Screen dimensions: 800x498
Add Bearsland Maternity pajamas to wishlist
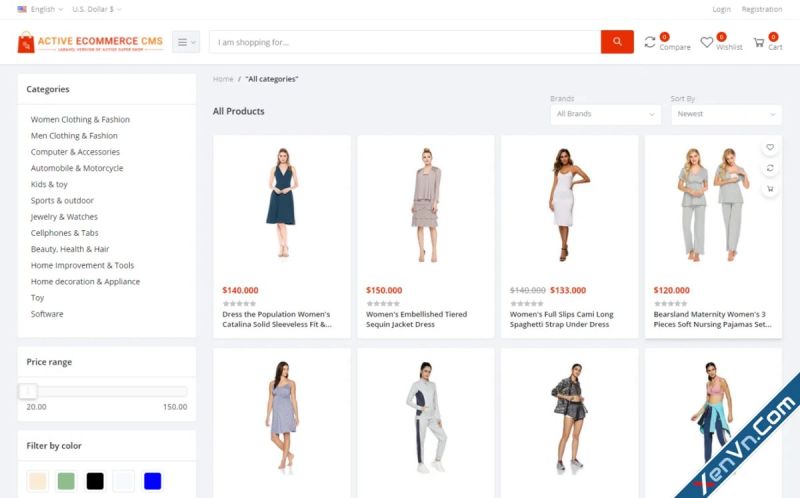click(770, 147)
